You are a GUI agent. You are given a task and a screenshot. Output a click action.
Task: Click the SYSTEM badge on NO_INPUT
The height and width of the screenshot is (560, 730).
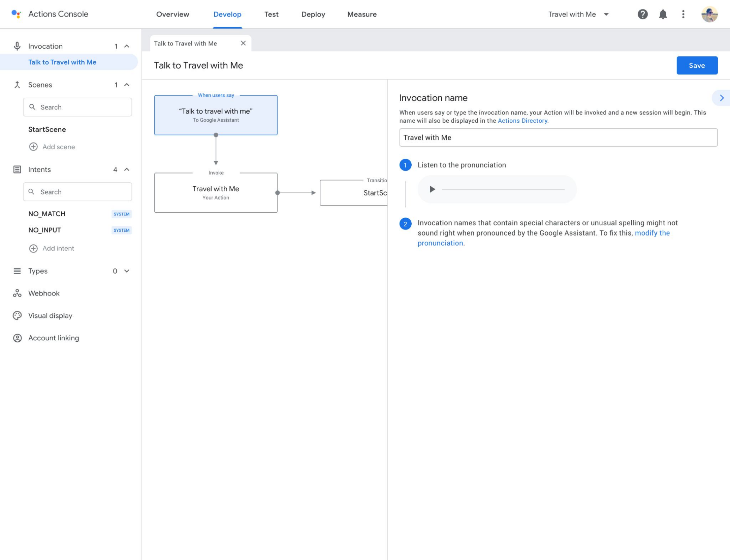[121, 230]
